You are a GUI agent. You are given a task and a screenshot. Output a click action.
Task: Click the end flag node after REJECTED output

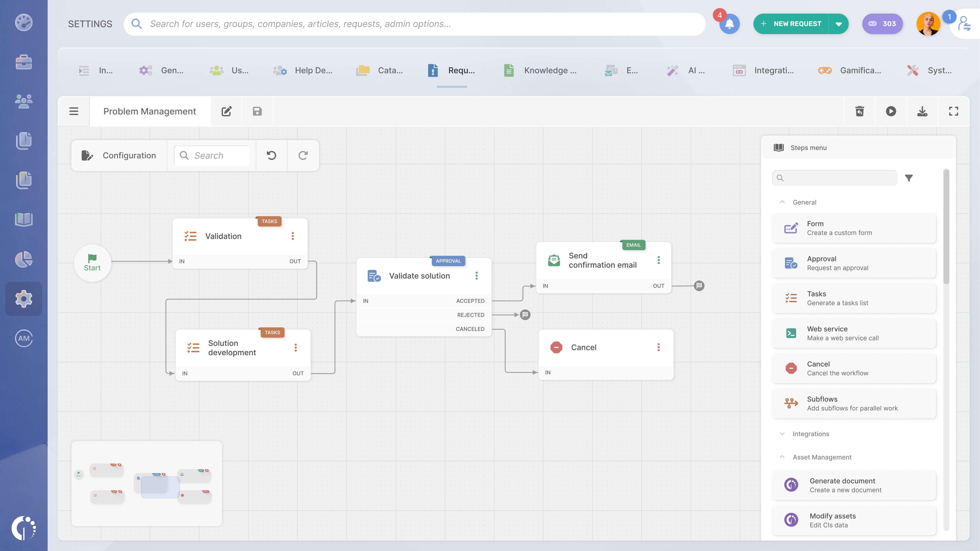[x=525, y=315]
